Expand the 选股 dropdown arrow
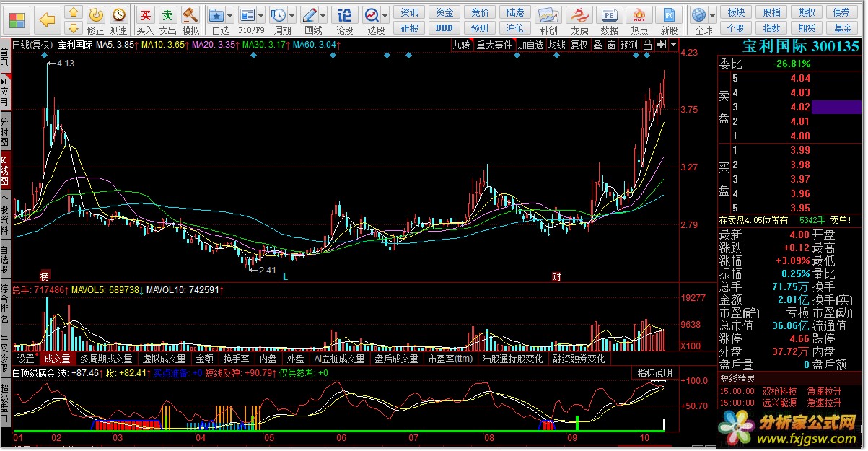This screenshot has height=451, width=868. (385, 15)
